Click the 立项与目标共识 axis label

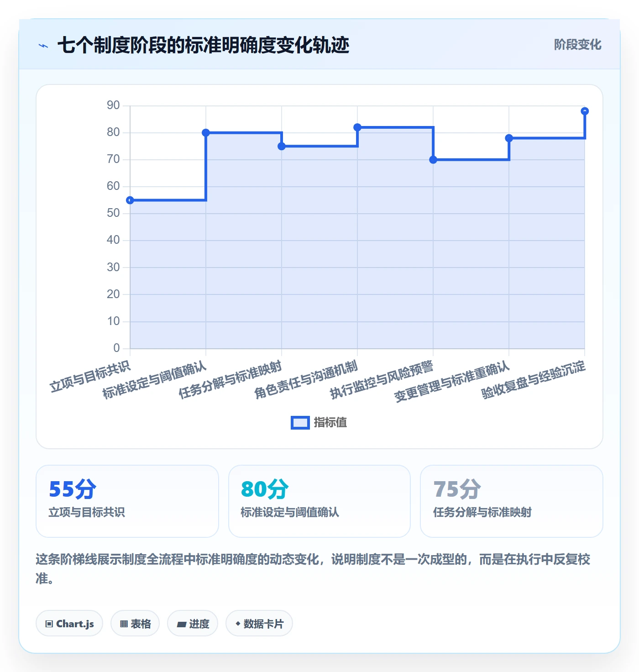[90, 377]
